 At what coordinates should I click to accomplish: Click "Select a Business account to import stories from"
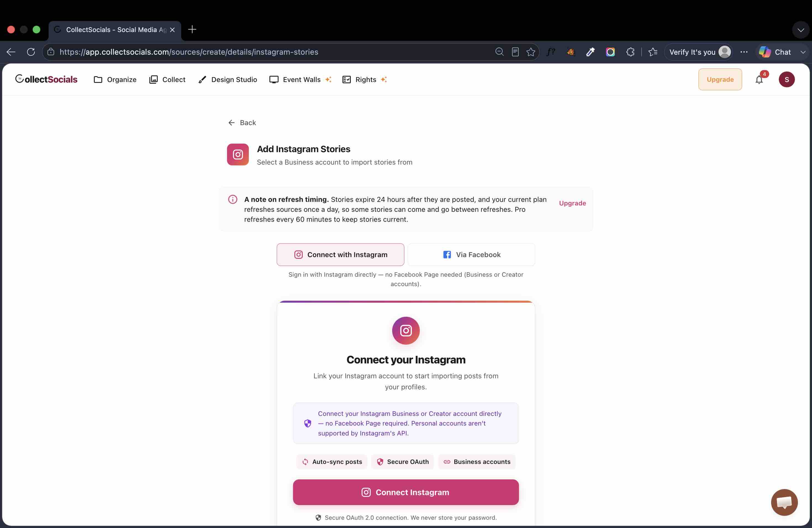pyautogui.click(x=334, y=162)
